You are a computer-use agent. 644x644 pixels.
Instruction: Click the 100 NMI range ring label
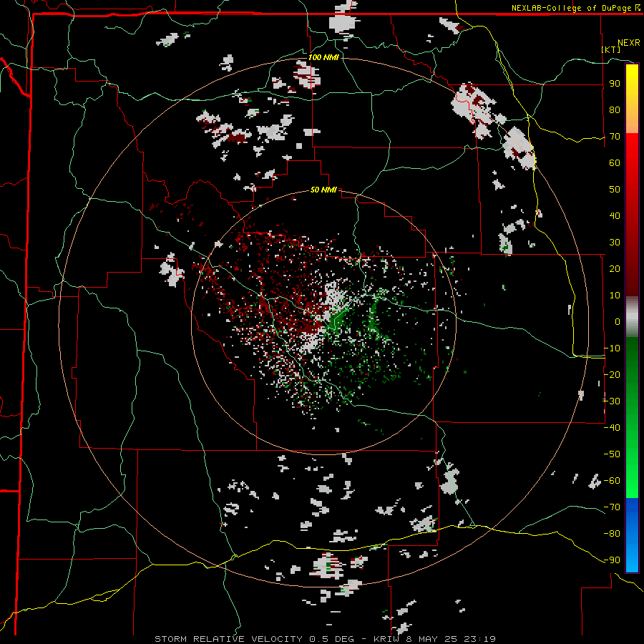[323, 57]
